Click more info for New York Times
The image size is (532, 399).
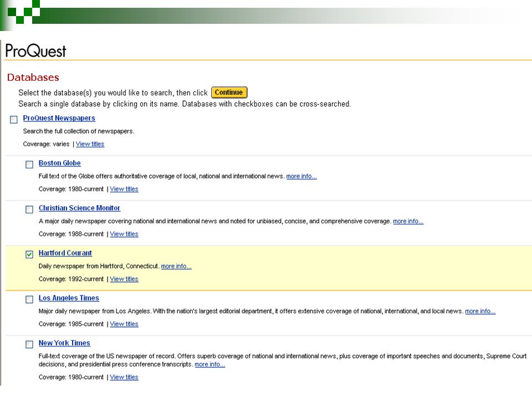[209, 364]
